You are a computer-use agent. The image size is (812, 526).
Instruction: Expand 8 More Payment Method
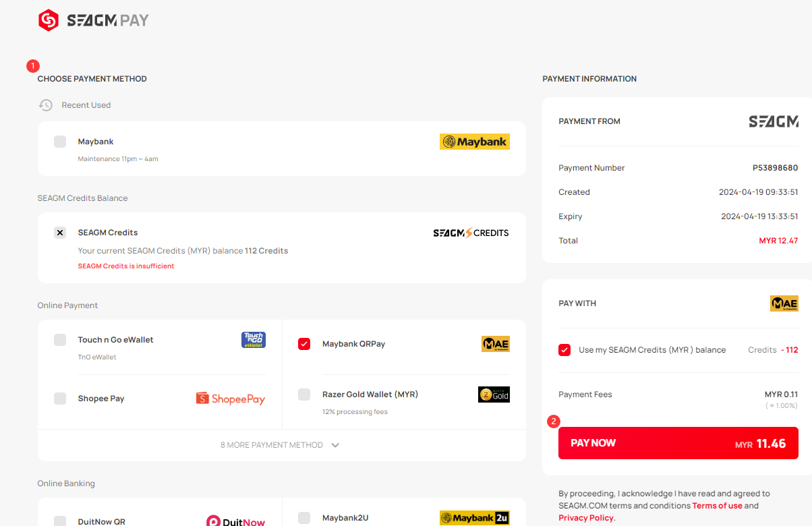pos(281,445)
